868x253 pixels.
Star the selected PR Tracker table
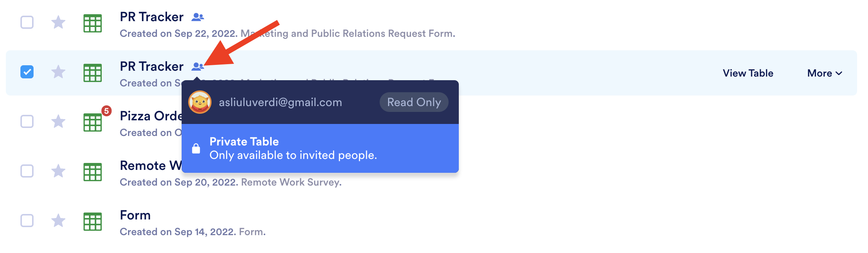tap(58, 72)
